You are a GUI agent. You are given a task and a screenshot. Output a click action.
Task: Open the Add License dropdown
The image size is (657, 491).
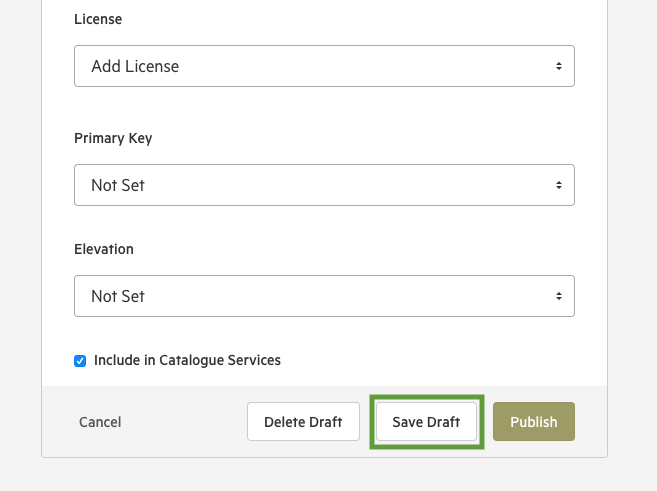pyautogui.click(x=324, y=66)
